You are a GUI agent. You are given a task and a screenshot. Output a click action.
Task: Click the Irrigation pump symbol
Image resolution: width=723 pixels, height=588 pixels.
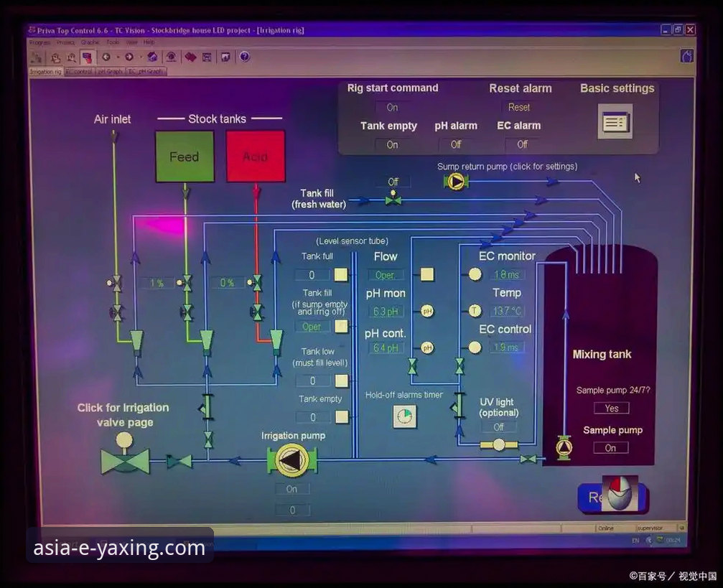click(x=291, y=459)
